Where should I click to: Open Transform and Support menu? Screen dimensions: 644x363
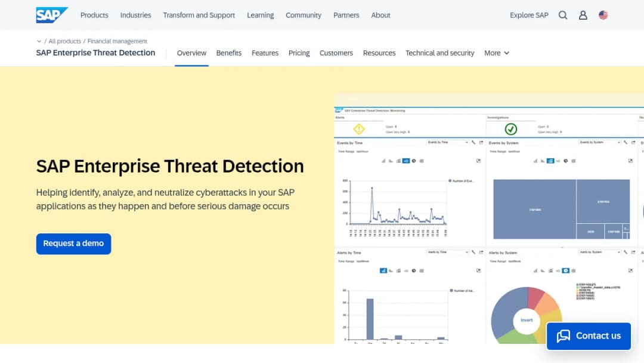(199, 15)
